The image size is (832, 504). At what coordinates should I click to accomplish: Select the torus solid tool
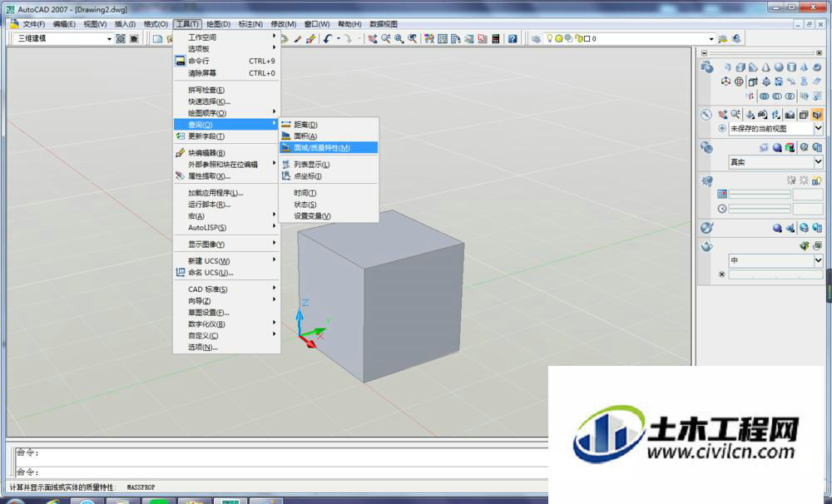tap(817, 67)
